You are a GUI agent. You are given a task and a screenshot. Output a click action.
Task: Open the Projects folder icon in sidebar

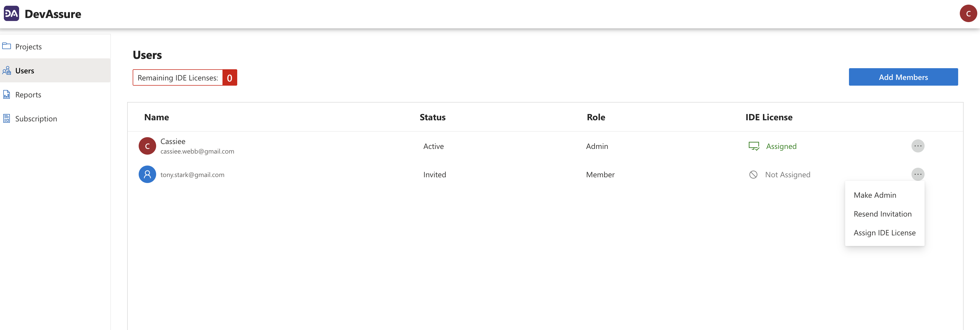[7, 46]
